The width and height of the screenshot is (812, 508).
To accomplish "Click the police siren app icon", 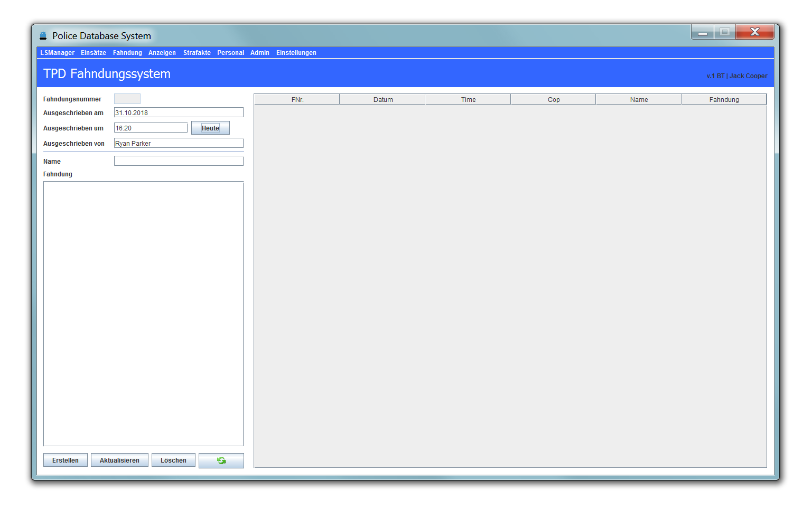I will pyautogui.click(x=43, y=35).
